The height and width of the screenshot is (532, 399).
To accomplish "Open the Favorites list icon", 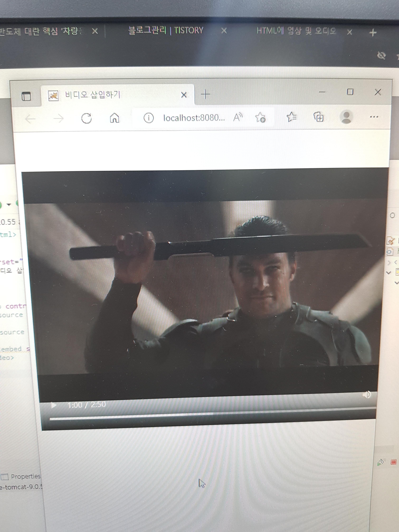I will 291,117.
